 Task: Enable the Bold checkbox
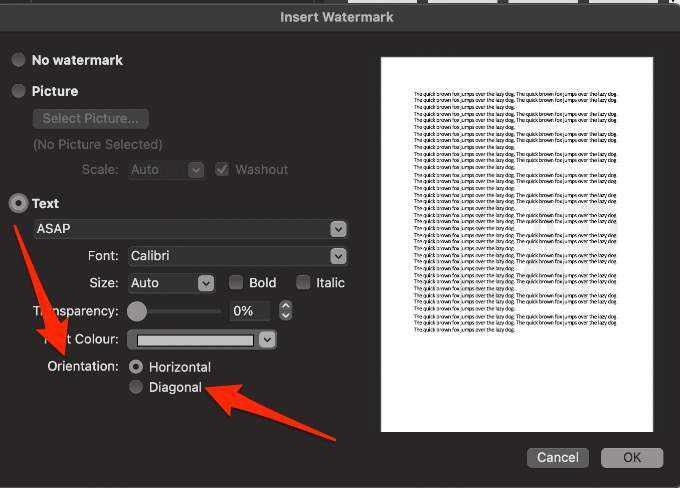coord(236,283)
